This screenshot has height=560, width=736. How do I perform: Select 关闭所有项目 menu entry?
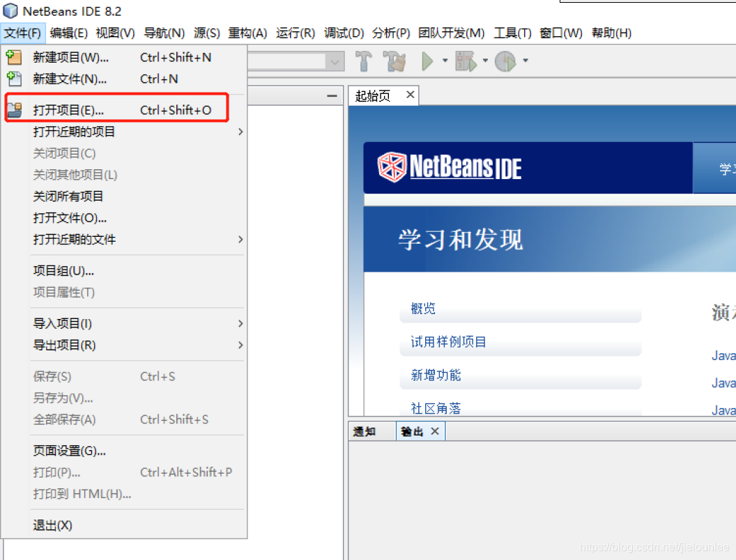point(124,196)
